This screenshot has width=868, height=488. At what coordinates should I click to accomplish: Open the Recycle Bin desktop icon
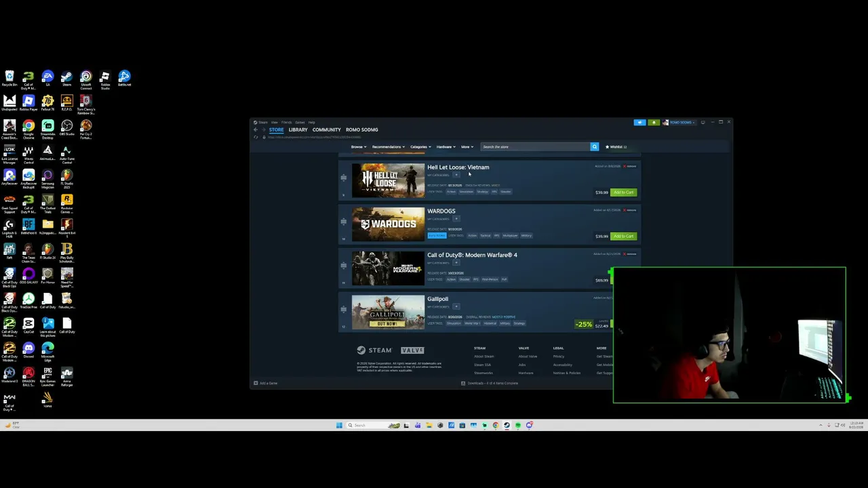pos(9,79)
